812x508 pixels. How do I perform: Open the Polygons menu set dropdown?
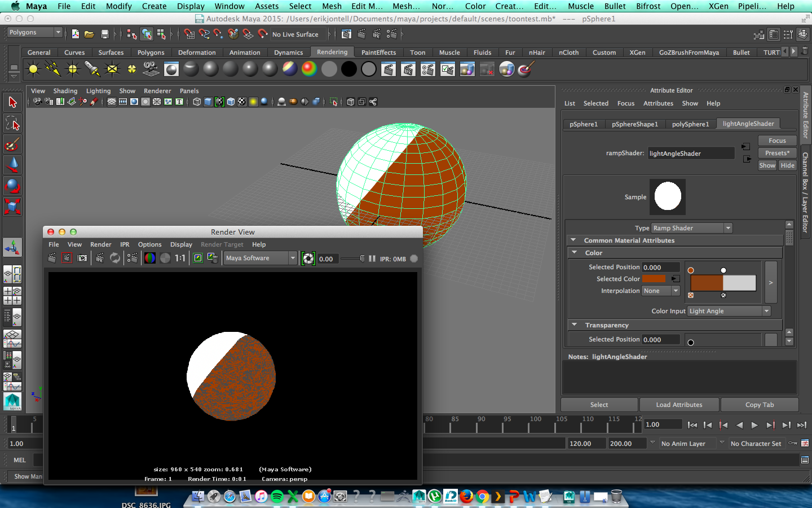click(x=34, y=33)
